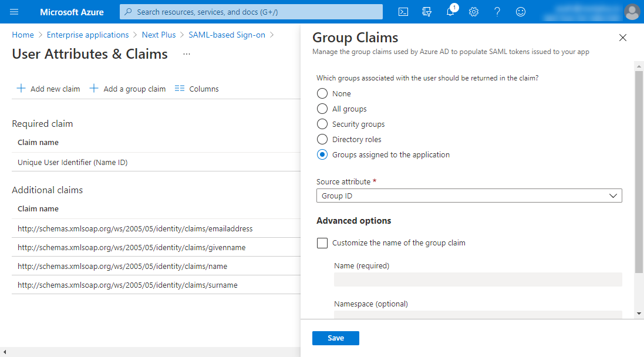Click the Help question mark icon

click(497, 12)
